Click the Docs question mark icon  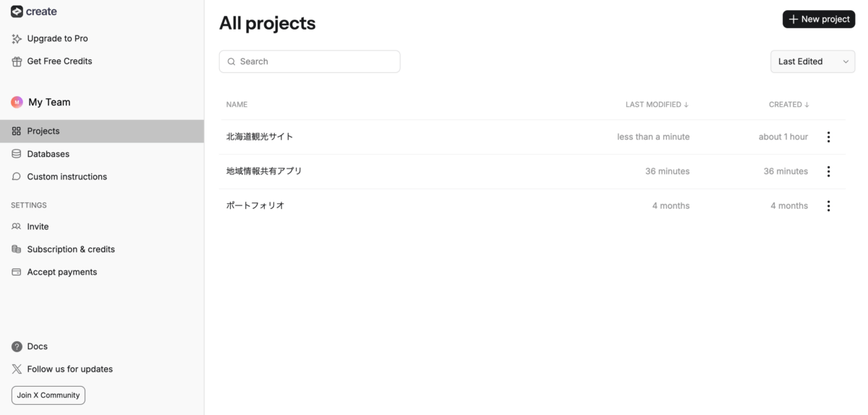(17, 346)
